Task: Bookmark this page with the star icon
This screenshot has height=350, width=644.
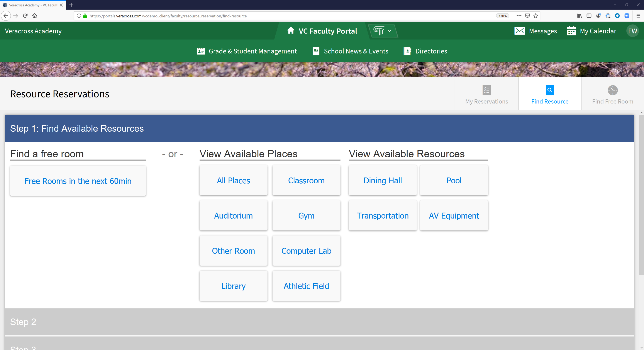Action: (x=536, y=16)
